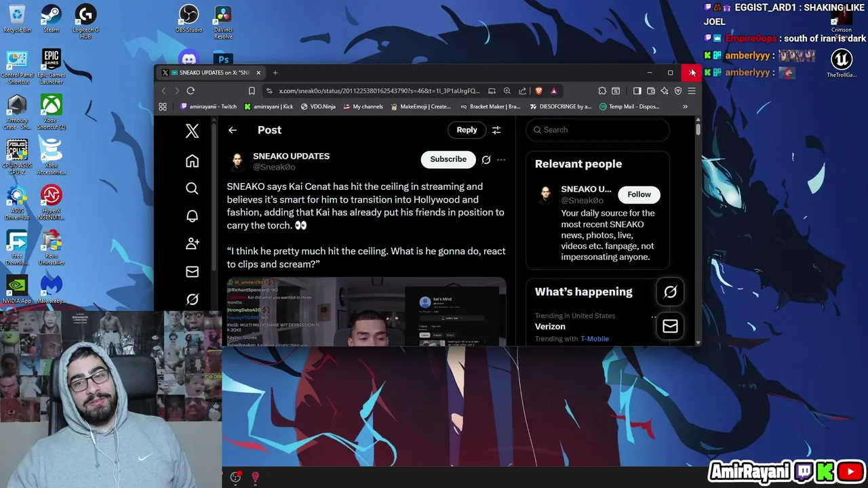The image size is (868, 488).
Task: Reload the page in the browser
Action: click(191, 91)
